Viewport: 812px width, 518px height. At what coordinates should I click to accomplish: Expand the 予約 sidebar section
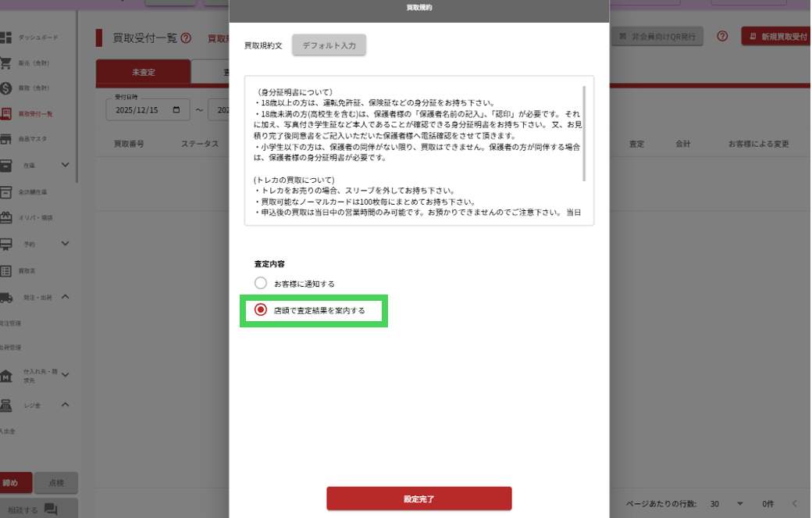tap(66, 244)
